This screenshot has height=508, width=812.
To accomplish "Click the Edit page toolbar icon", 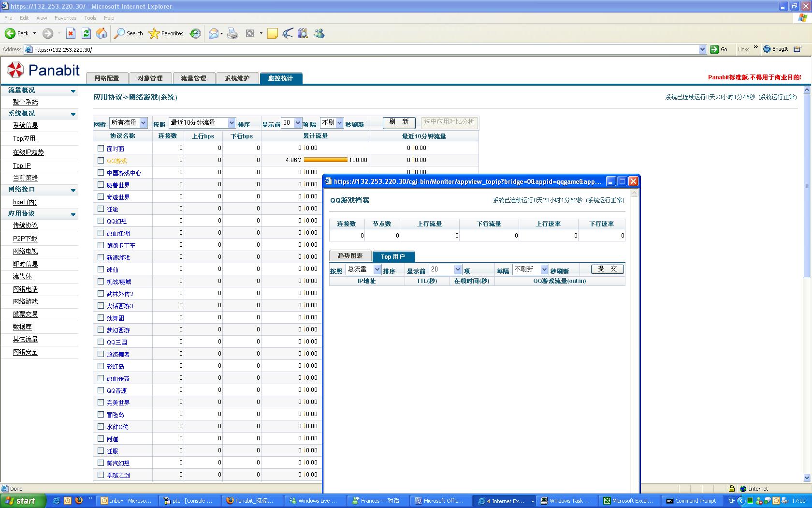I will point(250,33).
